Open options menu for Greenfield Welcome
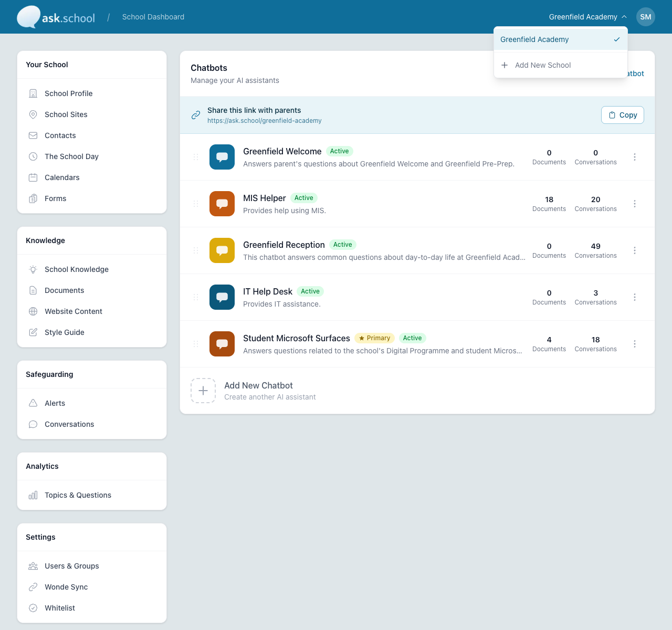 click(x=635, y=157)
